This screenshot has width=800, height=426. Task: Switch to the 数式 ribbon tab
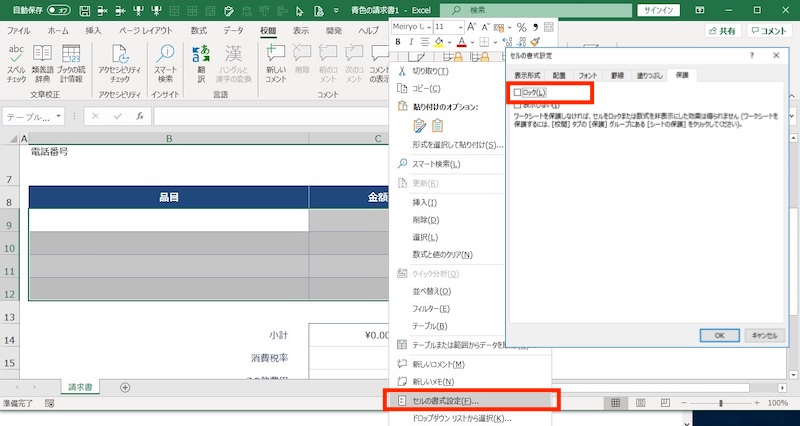199,31
